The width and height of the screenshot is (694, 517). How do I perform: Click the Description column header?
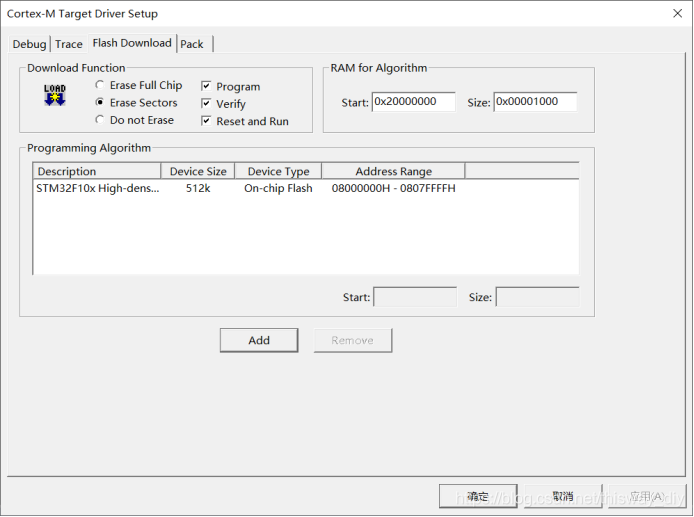[96, 171]
